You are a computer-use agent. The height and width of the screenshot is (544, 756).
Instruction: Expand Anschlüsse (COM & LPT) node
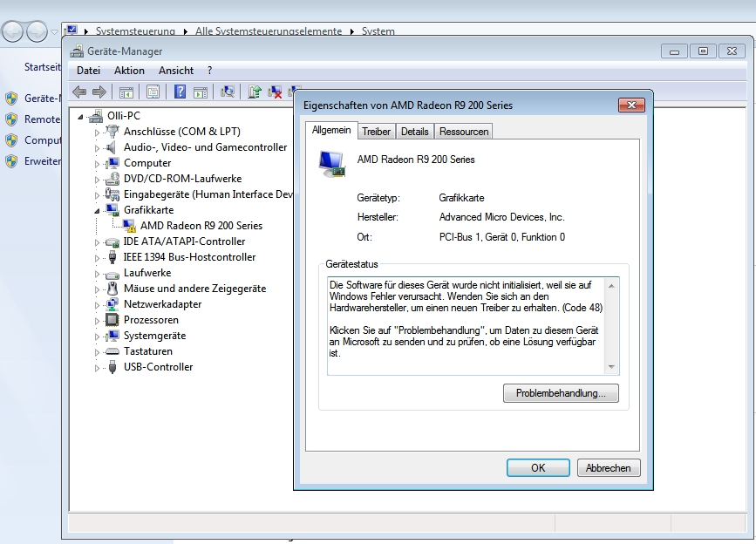click(x=97, y=132)
